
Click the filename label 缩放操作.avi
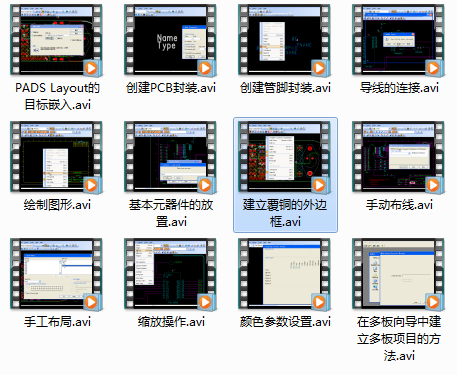point(171,322)
